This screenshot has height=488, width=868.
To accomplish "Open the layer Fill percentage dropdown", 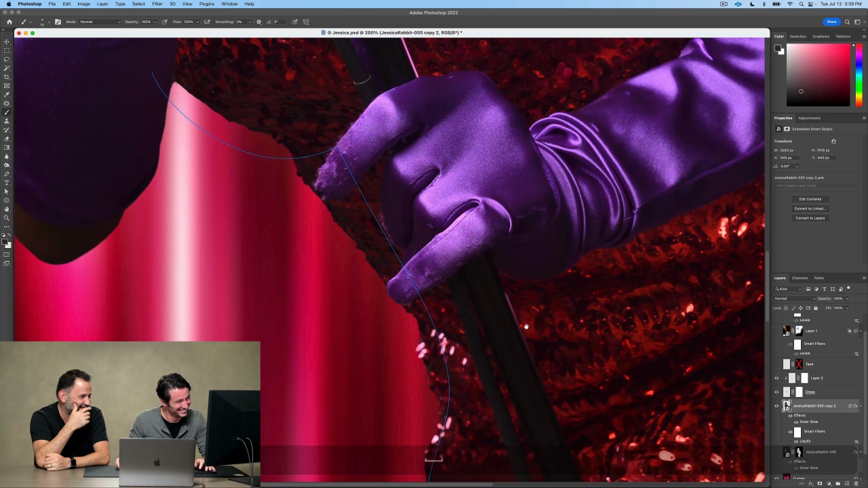I will (846, 308).
